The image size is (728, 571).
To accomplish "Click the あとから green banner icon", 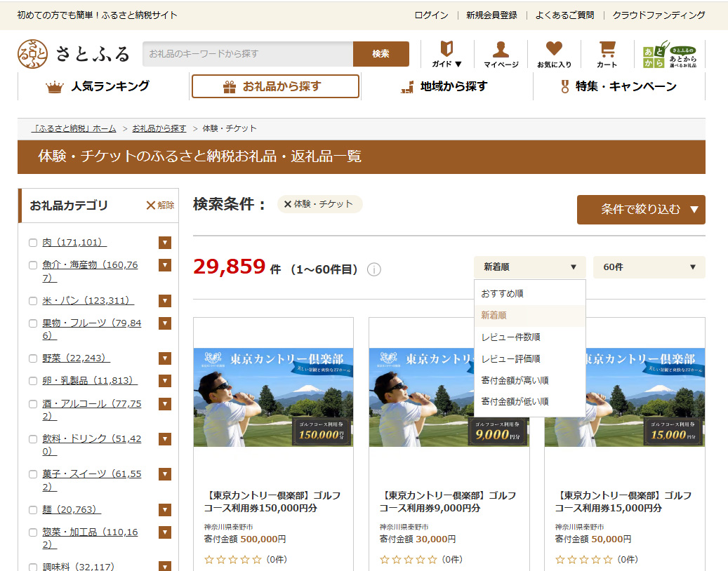I will pyautogui.click(x=670, y=54).
